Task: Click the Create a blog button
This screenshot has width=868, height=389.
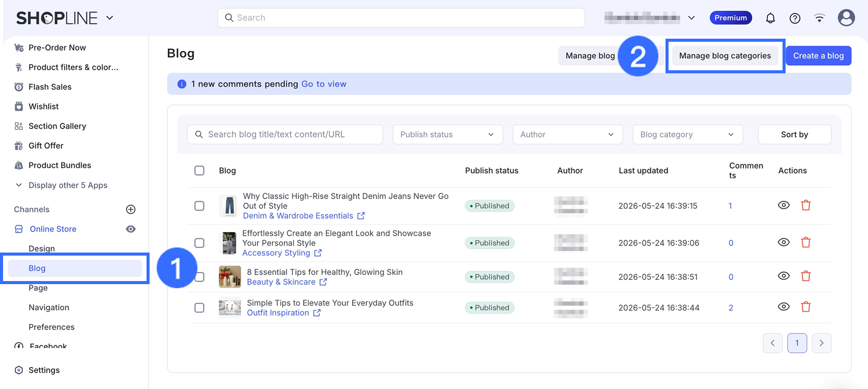Action: (x=818, y=56)
